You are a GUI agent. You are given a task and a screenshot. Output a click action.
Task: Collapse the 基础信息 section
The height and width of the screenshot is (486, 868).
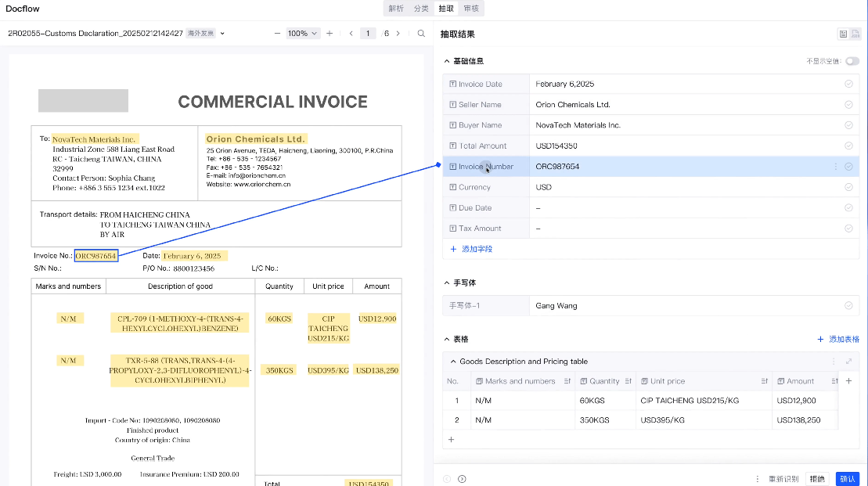[447, 61]
